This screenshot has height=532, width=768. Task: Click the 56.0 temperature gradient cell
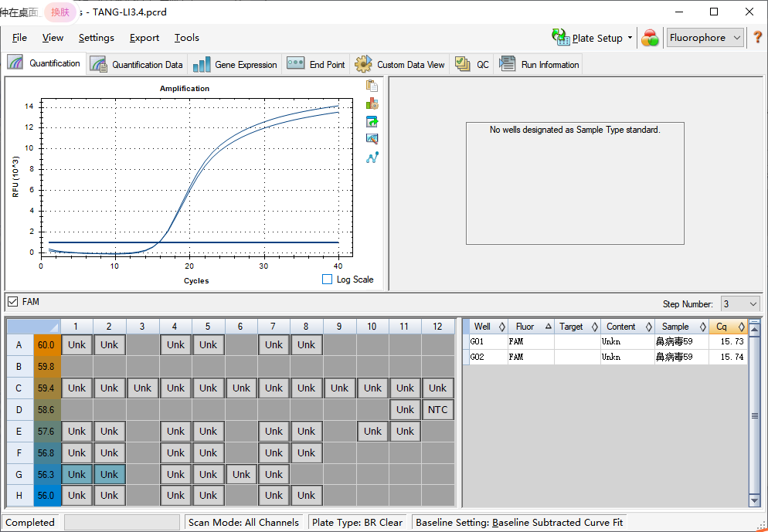click(x=46, y=495)
